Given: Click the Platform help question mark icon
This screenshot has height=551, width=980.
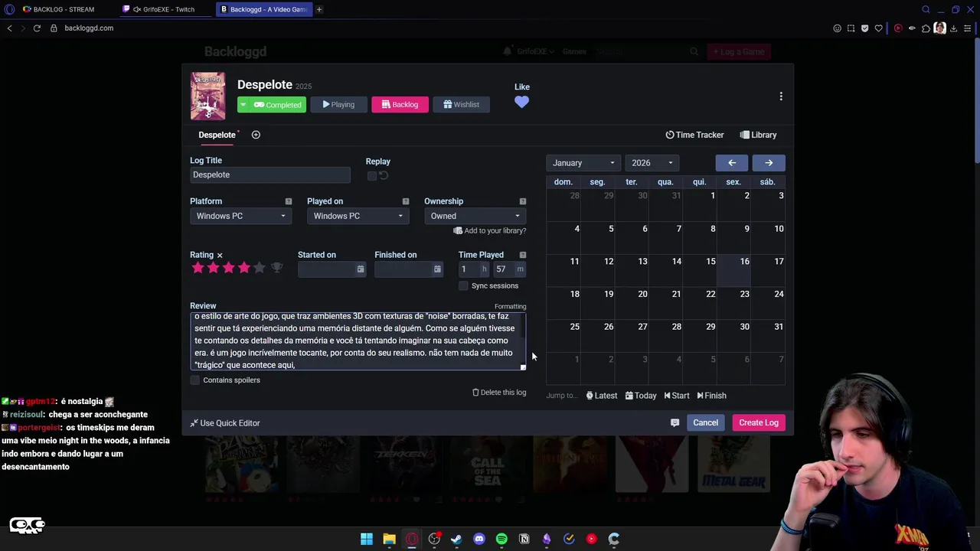Looking at the screenshot, I should tap(289, 201).
